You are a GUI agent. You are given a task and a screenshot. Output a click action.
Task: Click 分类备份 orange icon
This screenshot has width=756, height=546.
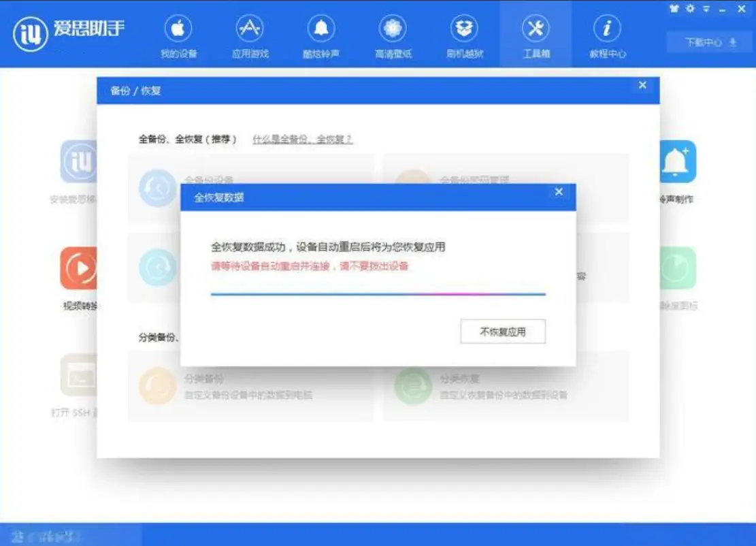[157, 386]
